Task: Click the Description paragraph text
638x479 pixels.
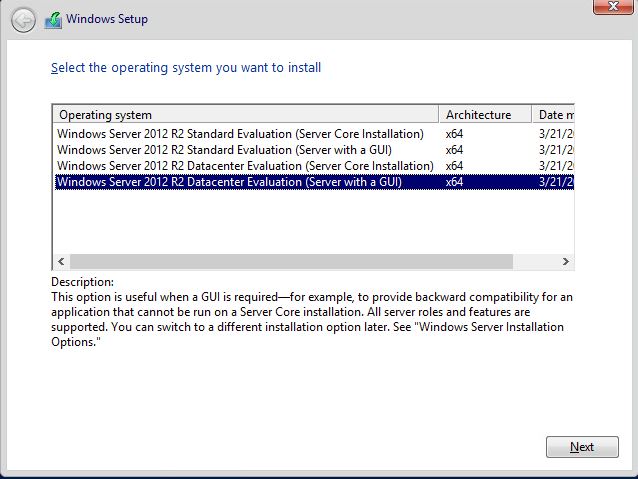Action: (x=311, y=312)
